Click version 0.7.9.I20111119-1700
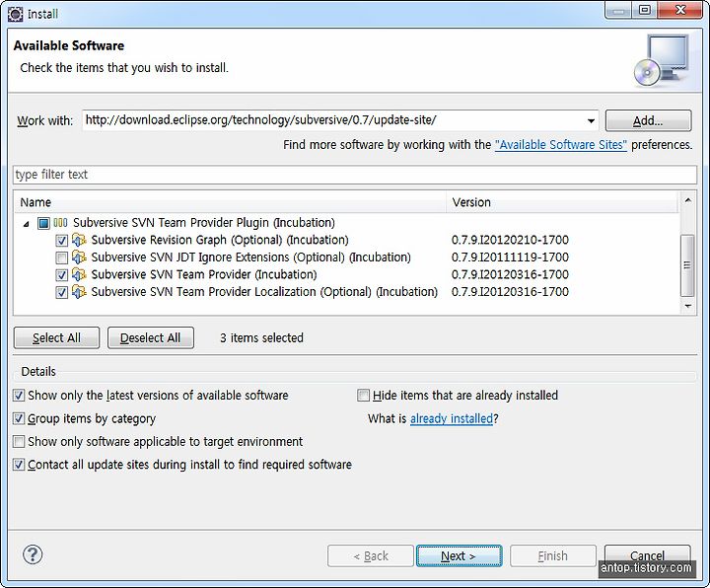Viewport: 710px width, 588px height. coord(510,257)
